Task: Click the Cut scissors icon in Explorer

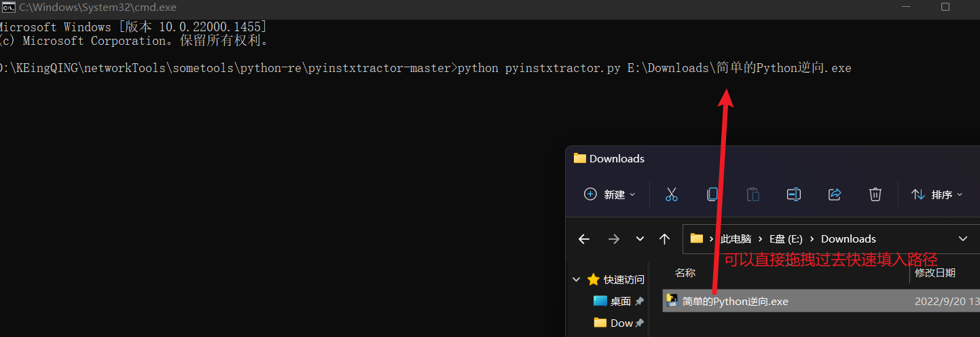Action: 672,194
